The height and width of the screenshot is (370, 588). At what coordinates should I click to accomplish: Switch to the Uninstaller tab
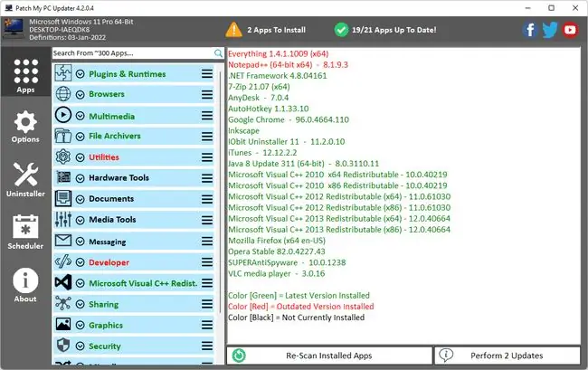pos(25,179)
